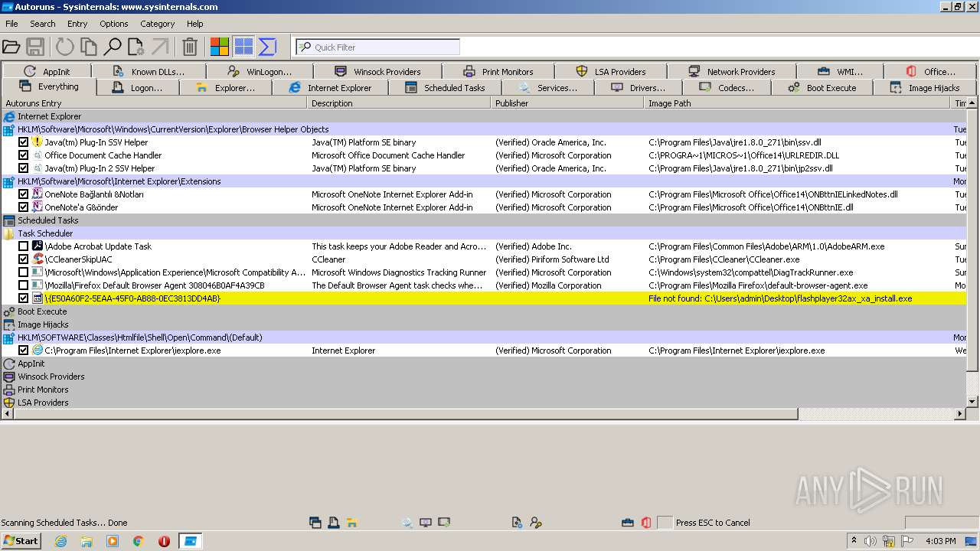Image resolution: width=980 pixels, height=551 pixels.
Task: Click the Save floppy disk icon
Action: click(x=35, y=47)
